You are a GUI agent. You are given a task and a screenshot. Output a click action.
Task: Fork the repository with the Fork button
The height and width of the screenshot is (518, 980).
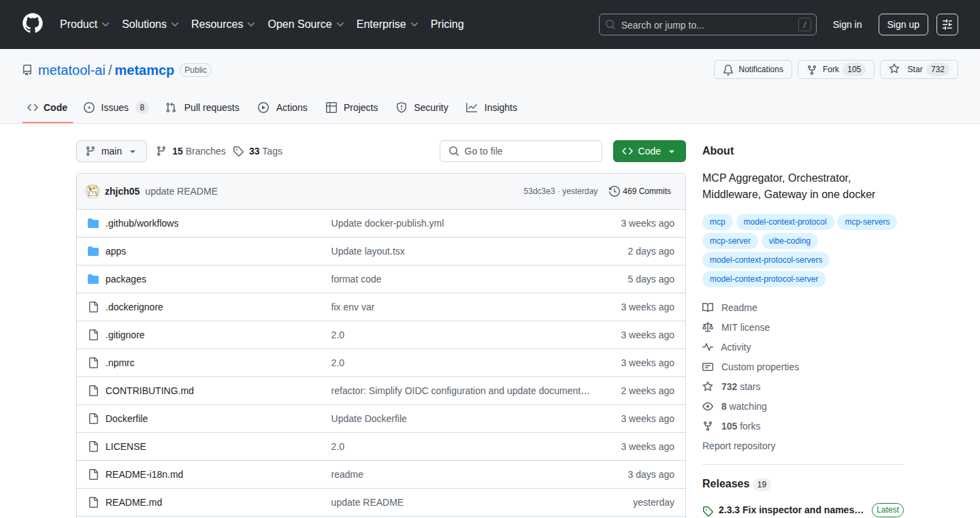pyautogui.click(x=836, y=69)
